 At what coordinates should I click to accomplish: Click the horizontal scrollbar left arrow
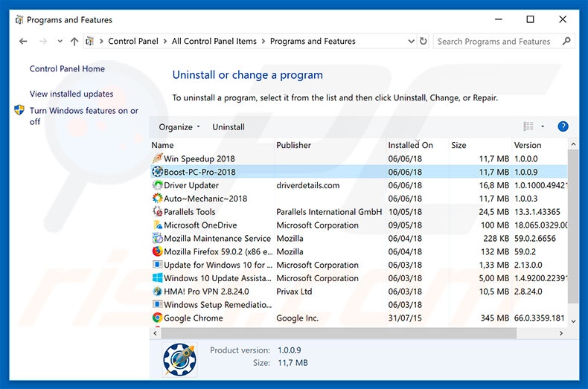(x=156, y=332)
